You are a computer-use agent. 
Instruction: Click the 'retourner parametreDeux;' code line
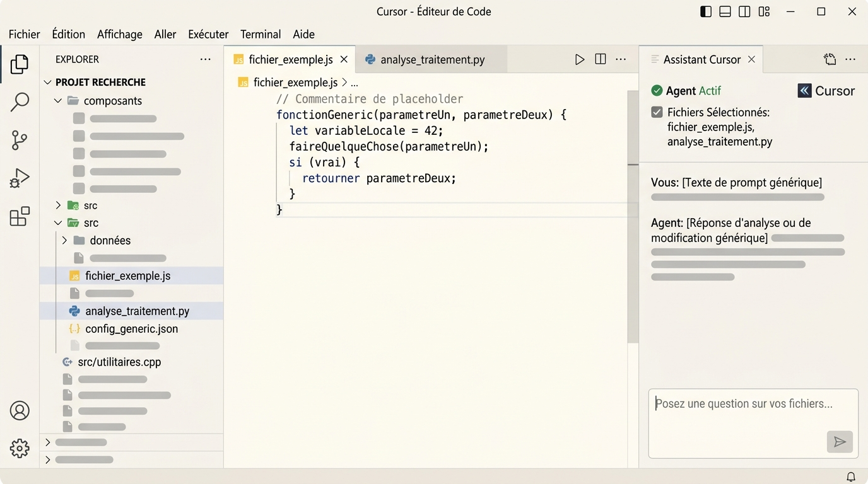point(378,178)
